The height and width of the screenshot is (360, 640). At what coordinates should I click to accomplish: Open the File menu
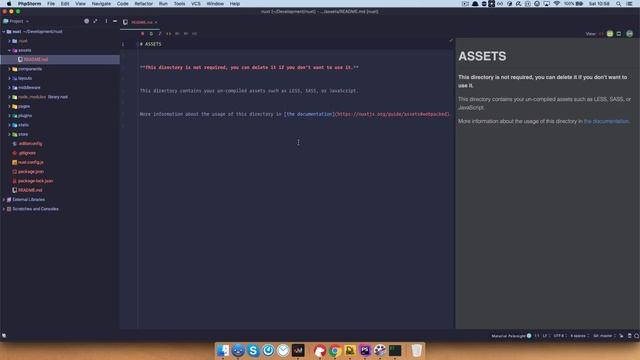click(51, 4)
